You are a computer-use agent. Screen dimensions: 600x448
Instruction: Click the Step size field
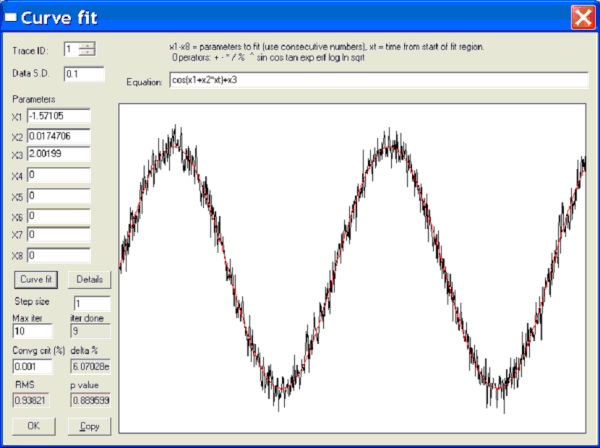(x=90, y=303)
